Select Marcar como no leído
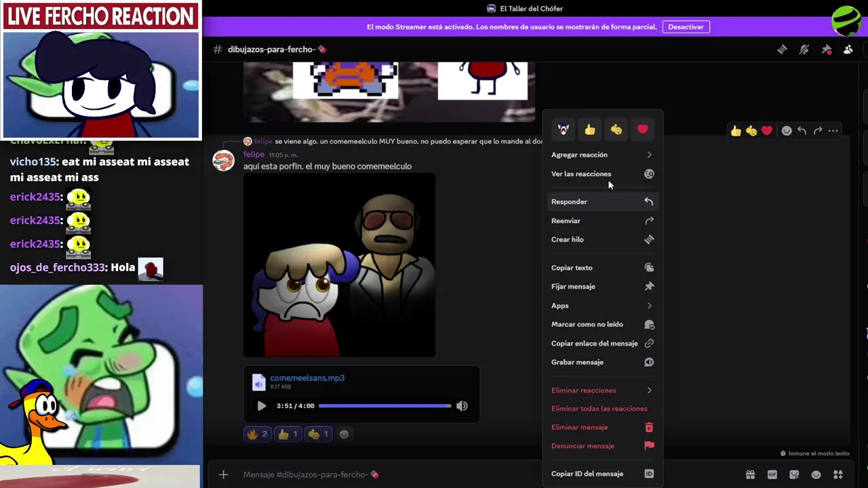868x488 pixels. coord(602,324)
